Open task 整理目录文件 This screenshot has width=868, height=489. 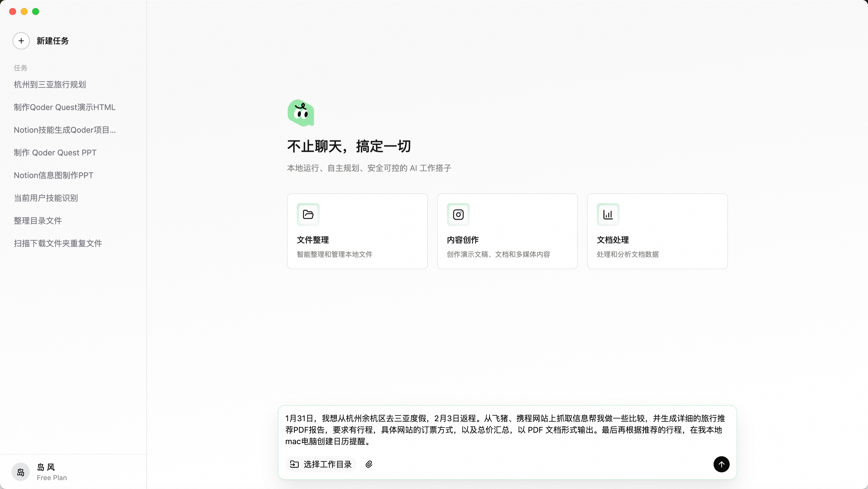point(38,221)
